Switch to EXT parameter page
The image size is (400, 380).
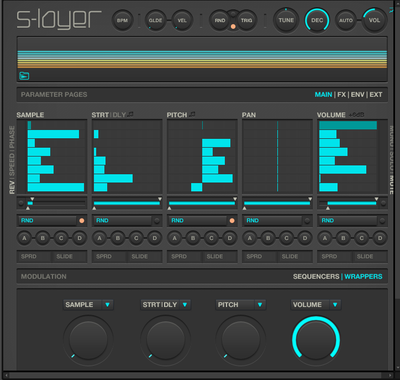(x=376, y=95)
